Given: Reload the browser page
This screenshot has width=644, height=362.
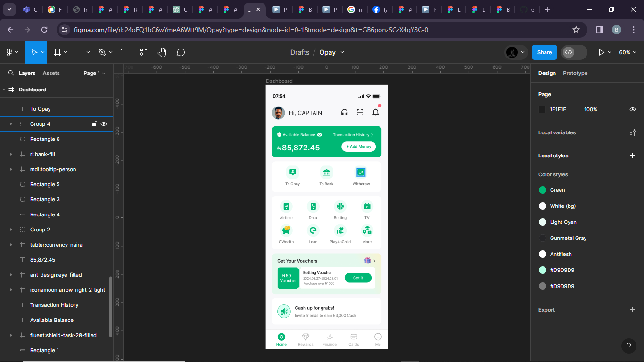Looking at the screenshot, I should 44,30.
